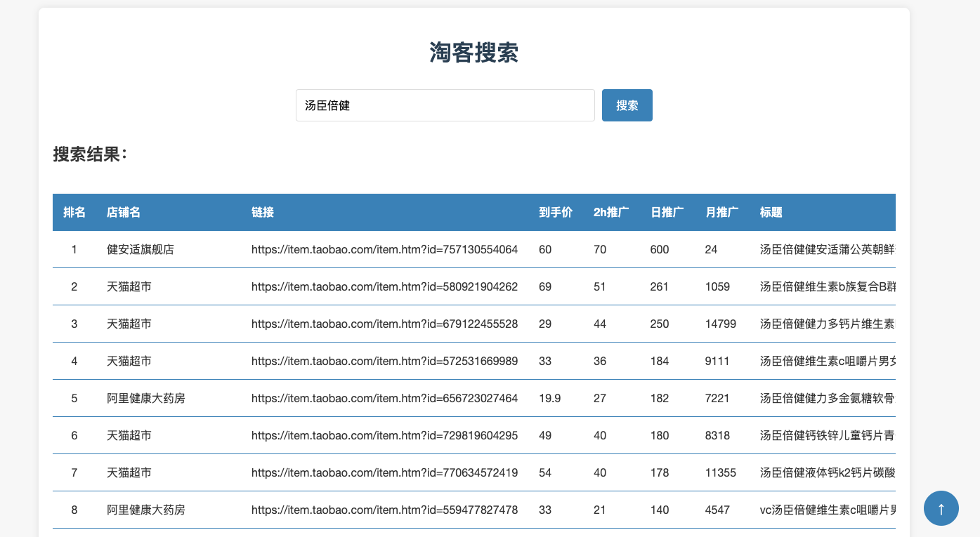Click the 日推广 column header
The image size is (980, 537).
[667, 213]
